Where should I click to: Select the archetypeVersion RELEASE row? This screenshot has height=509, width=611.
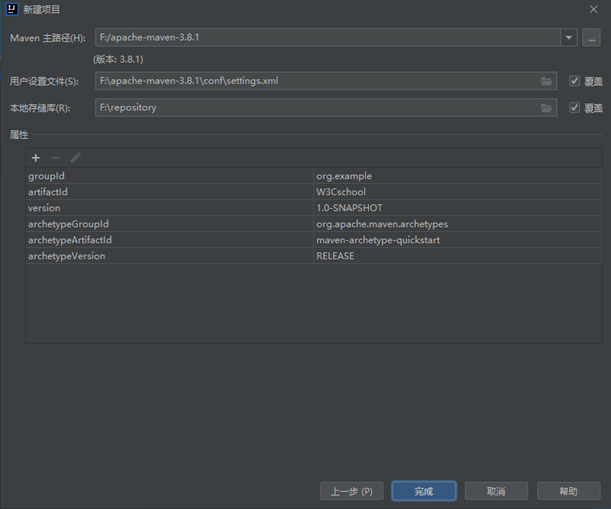[170, 256]
